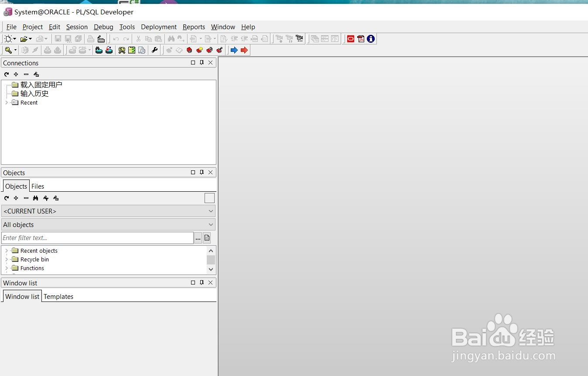
Task: Click the Objects tree scrollbar up arrow
Action: pos(211,251)
